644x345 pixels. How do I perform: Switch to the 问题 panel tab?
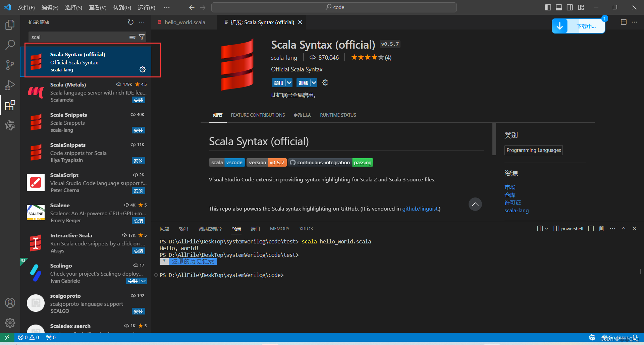coord(164,229)
